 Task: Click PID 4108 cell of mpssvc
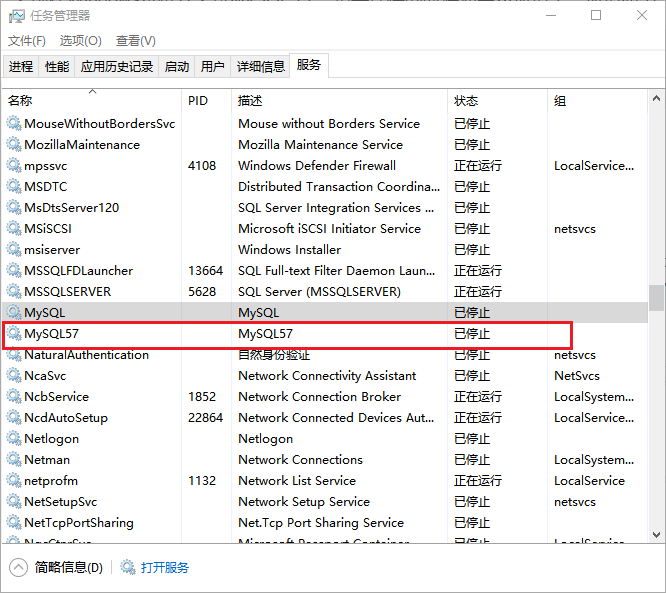202,165
